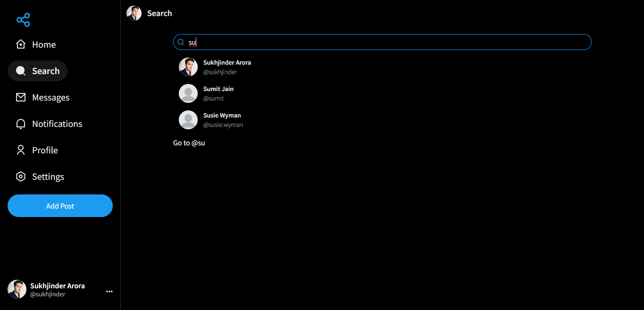644x310 pixels.
Task: Click the Home house icon
Action: (x=21, y=44)
